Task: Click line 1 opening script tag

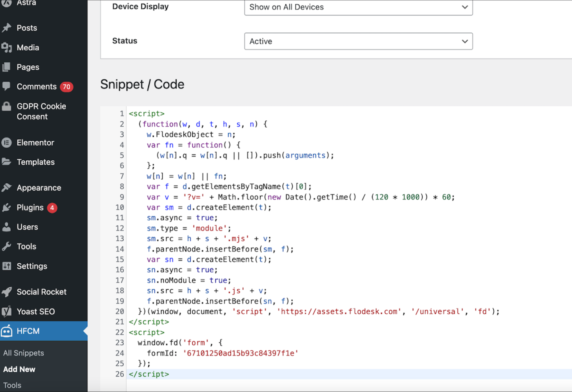Action: tap(147, 113)
